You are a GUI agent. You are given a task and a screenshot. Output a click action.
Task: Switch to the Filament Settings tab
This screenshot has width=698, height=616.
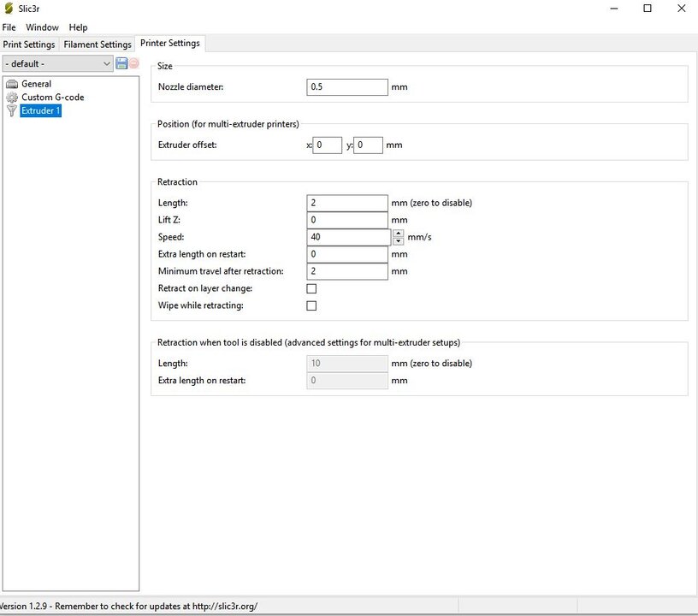point(98,44)
